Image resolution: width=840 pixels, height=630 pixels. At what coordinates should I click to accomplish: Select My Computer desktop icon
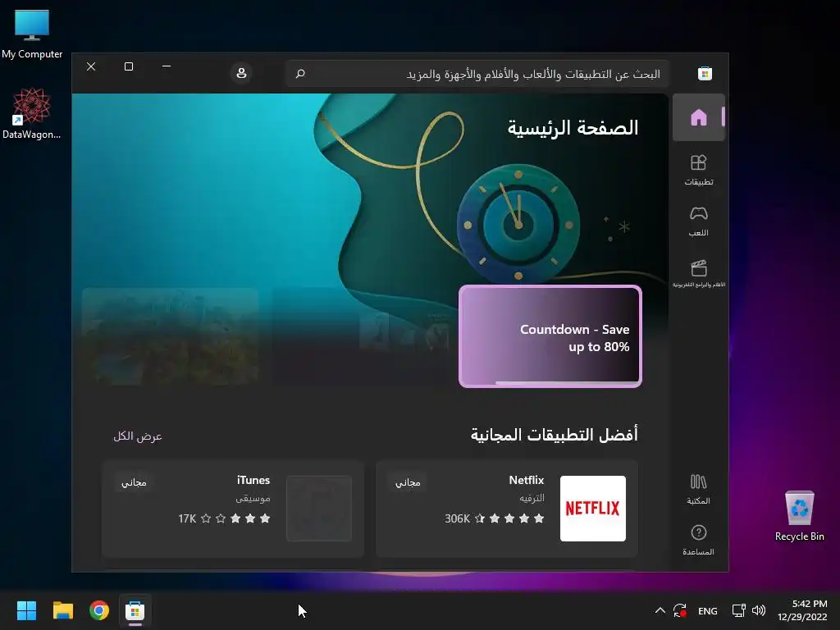click(x=32, y=34)
